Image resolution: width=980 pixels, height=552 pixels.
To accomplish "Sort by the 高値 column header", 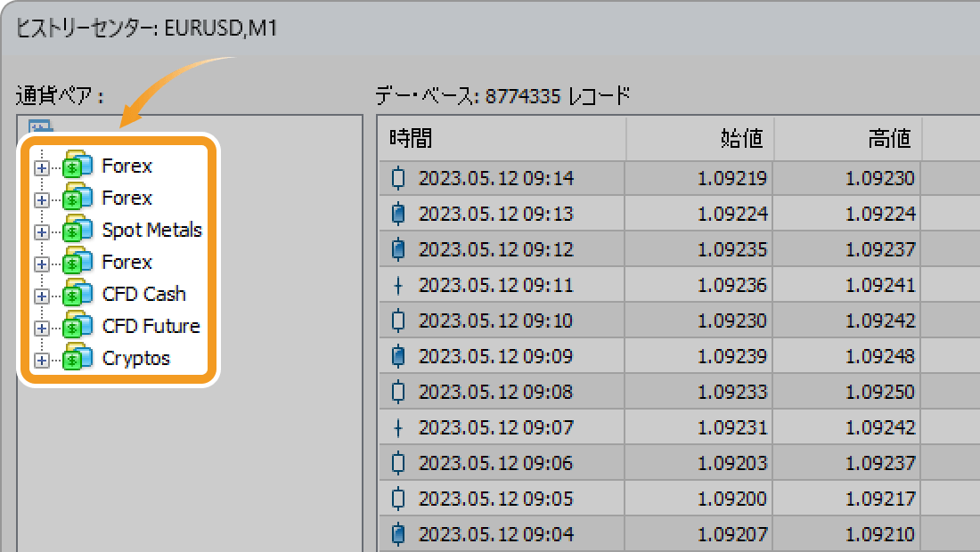I will 847,138.
